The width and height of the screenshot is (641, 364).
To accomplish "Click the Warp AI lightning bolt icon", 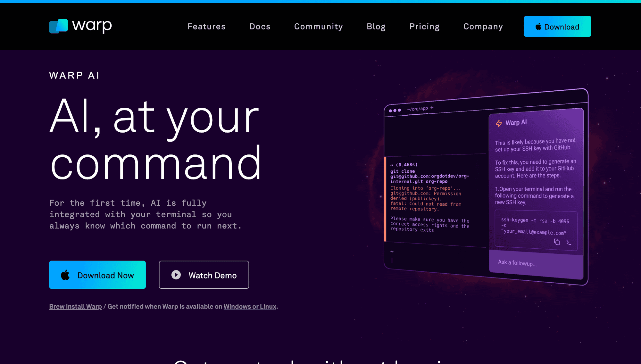I will point(499,123).
